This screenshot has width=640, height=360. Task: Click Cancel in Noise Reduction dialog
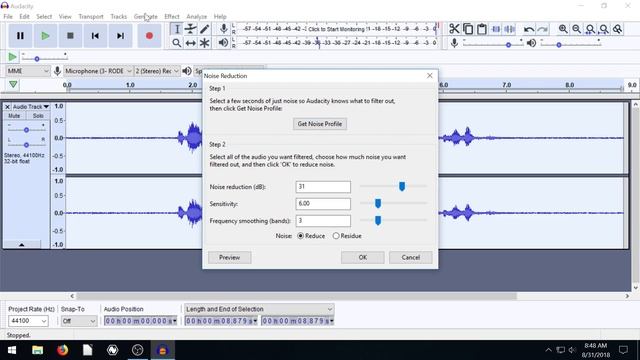(x=411, y=258)
